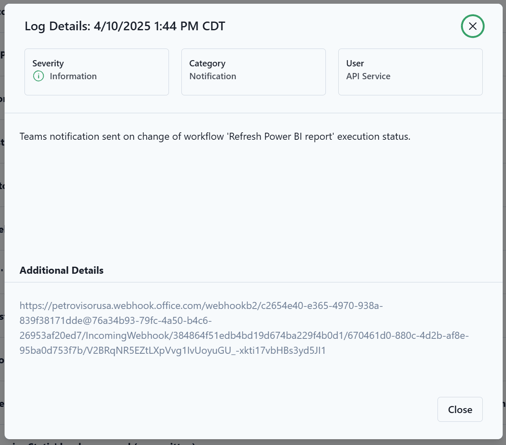Select the Category card
Screen dimensions: 506x445
(x=253, y=72)
